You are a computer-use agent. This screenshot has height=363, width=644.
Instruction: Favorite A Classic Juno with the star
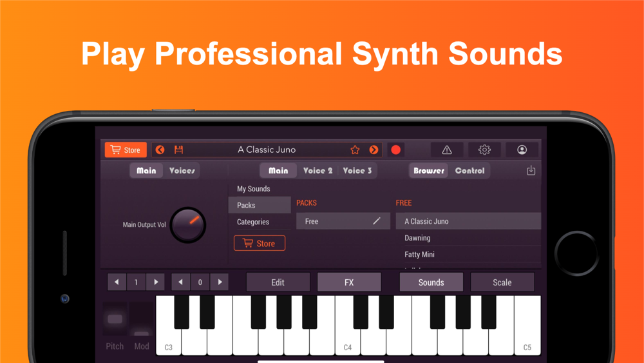click(355, 150)
